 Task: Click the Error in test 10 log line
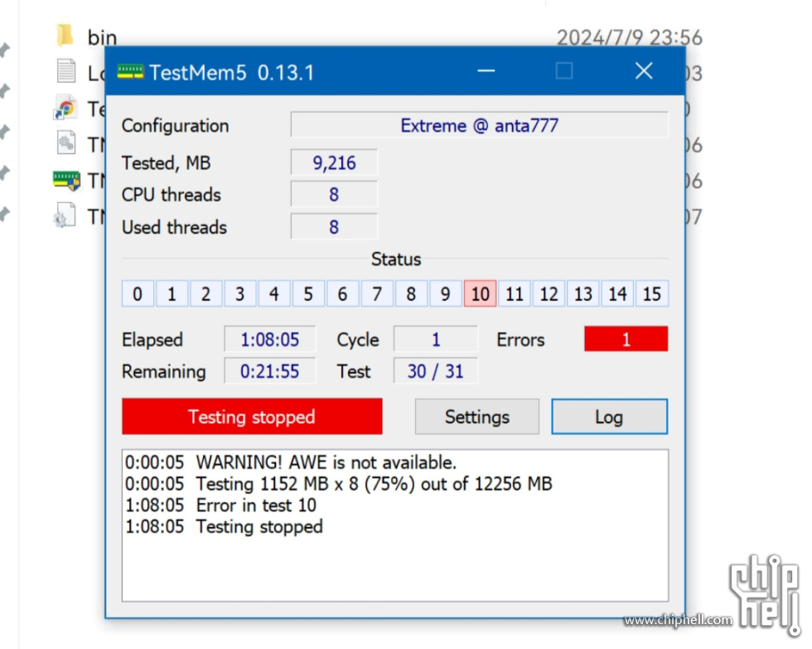point(220,505)
